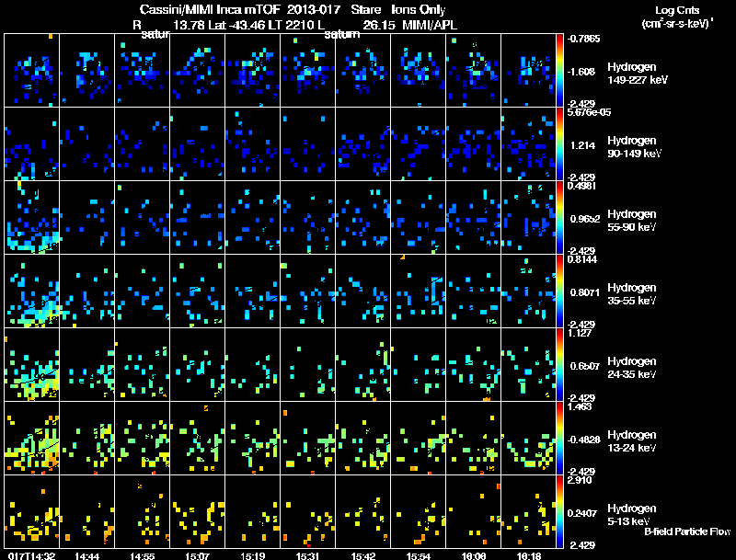The height and width of the screenshot is (560, 736).
Task: Click the Hydrogen 13-24 keV color bar
Action: pyautogui.click(x=559, y=438)
